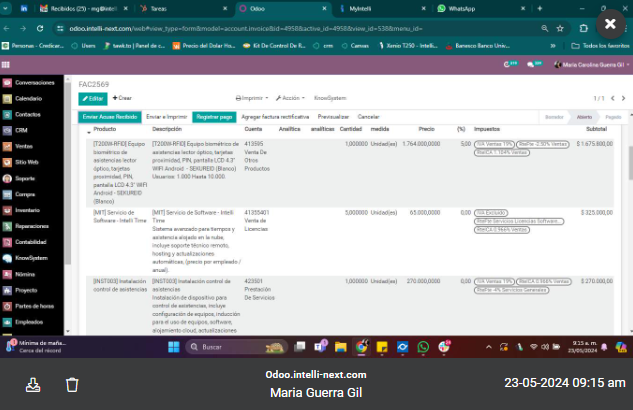Open activities clock icon in Odoo header
Image resolution: width=633 pixels, height=410 pixels.
[x=510, y=65]
